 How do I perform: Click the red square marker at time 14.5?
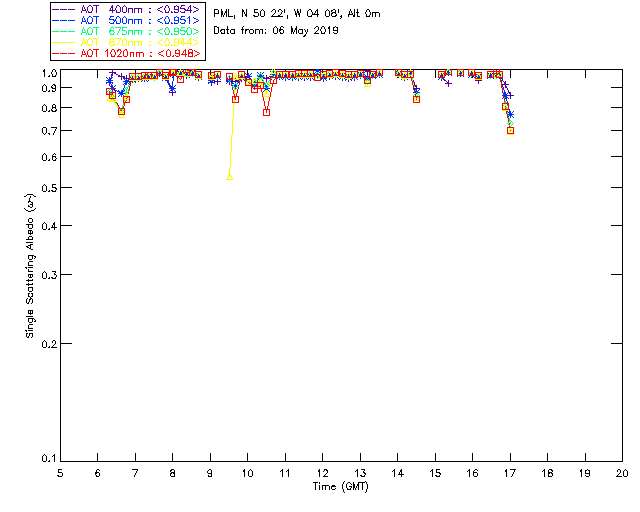click(x=416, y=99)
